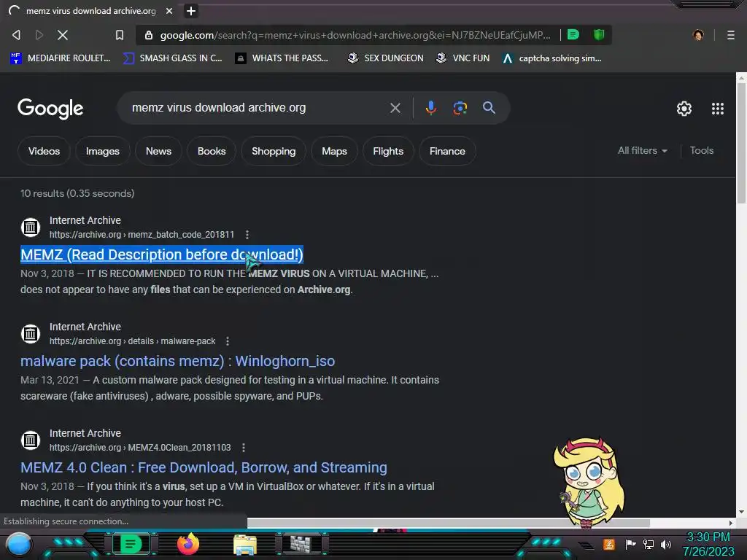Switch to Books results
Screen dimensions: 747x560
coord(212,151)
